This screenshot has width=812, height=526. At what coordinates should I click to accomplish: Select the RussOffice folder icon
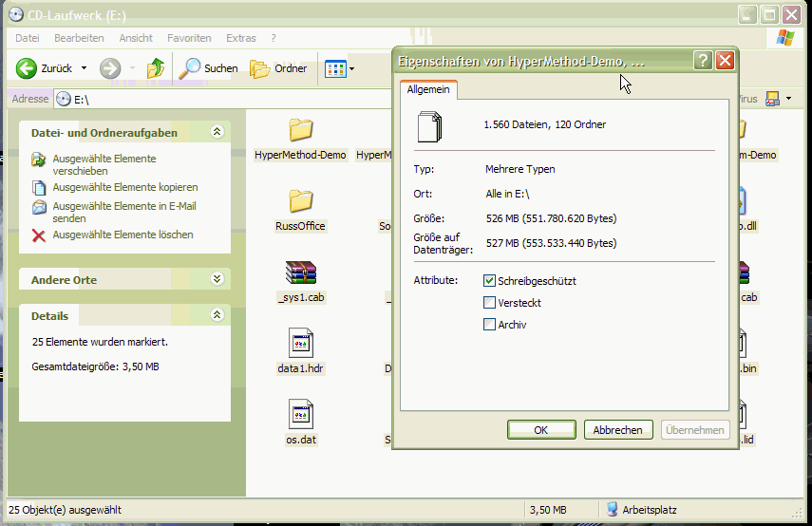[x=301, y=201]
